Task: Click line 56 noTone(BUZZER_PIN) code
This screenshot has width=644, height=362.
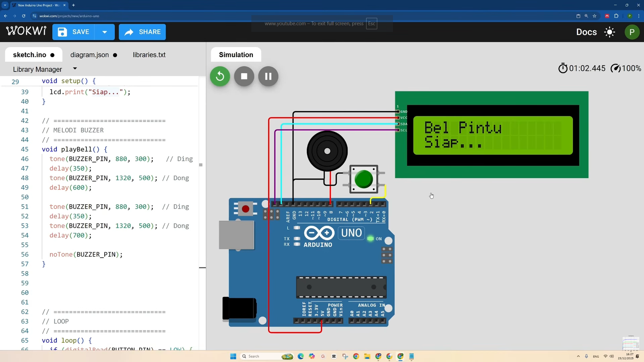Action: 86,255
